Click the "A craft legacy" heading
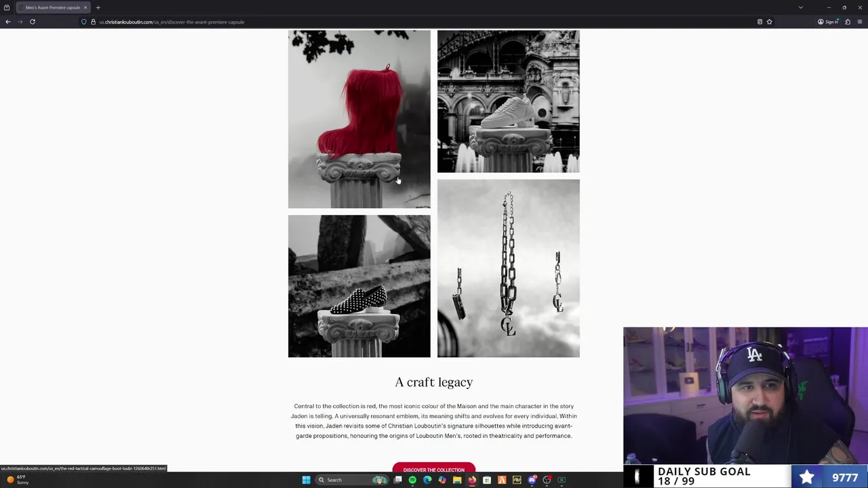Viewport: 868px width, 488px height. coord(433,382)
